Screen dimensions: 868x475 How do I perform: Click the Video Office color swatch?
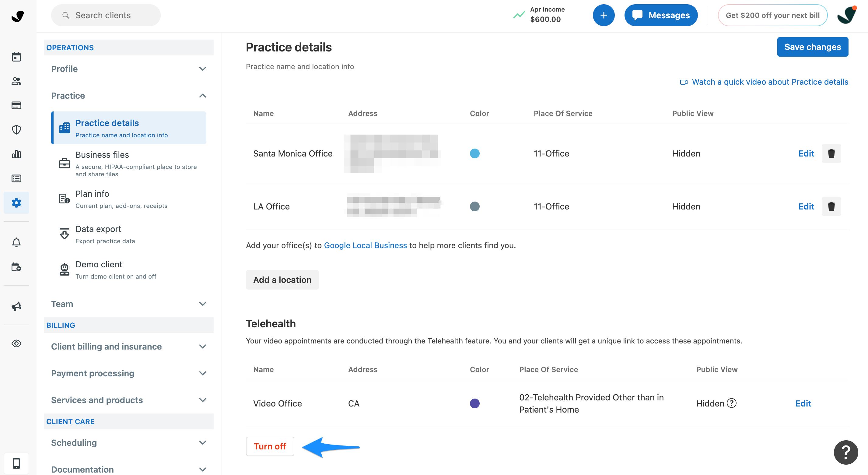(475, 403)
